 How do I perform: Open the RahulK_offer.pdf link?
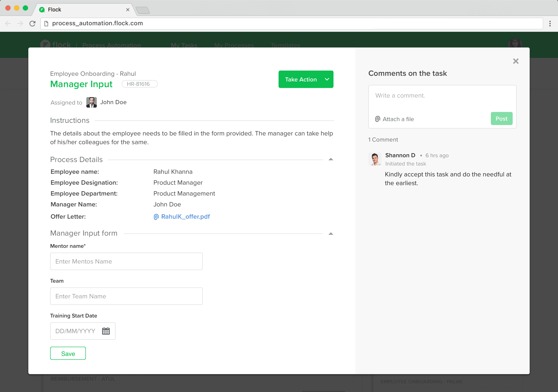pyautogui.click(x=185, y=217)
